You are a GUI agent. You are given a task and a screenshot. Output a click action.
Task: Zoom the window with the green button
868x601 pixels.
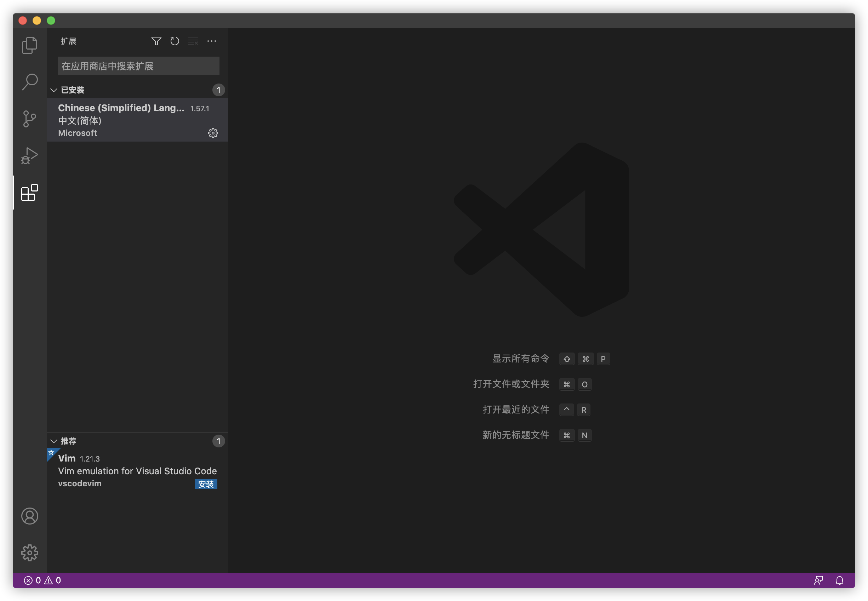(x=51, y=20)
